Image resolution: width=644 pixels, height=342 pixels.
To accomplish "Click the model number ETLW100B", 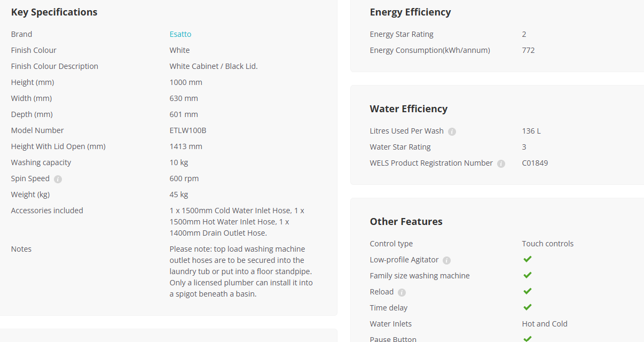I will tap(188, 130).
